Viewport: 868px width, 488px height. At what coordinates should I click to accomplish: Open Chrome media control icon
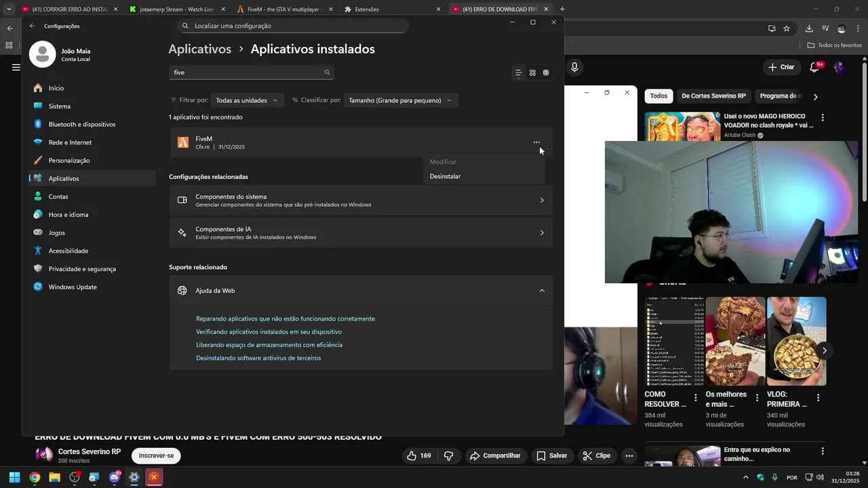click(x=825, y=28)
